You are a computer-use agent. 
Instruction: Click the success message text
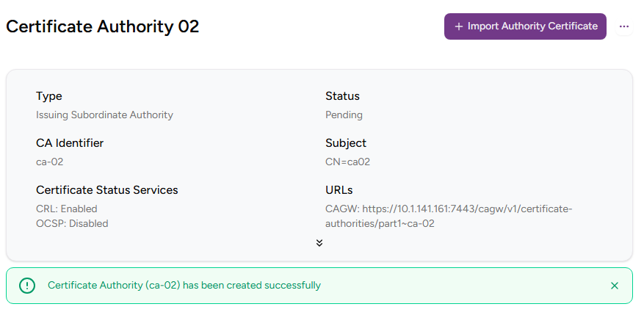(184, 286)
